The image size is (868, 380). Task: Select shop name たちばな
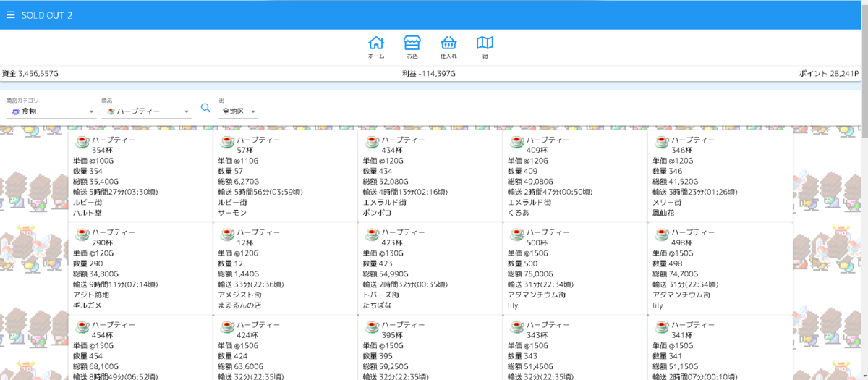[377, 305]
